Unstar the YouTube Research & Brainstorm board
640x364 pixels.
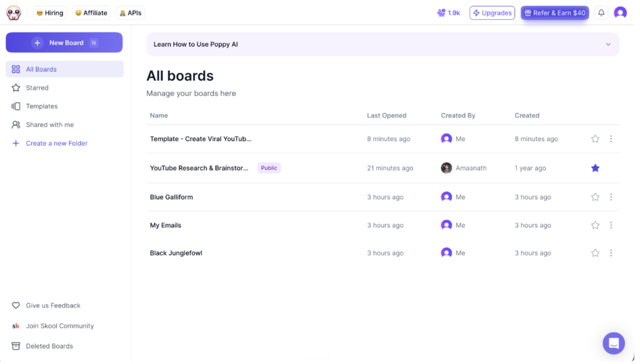click(x=595, y=168)
